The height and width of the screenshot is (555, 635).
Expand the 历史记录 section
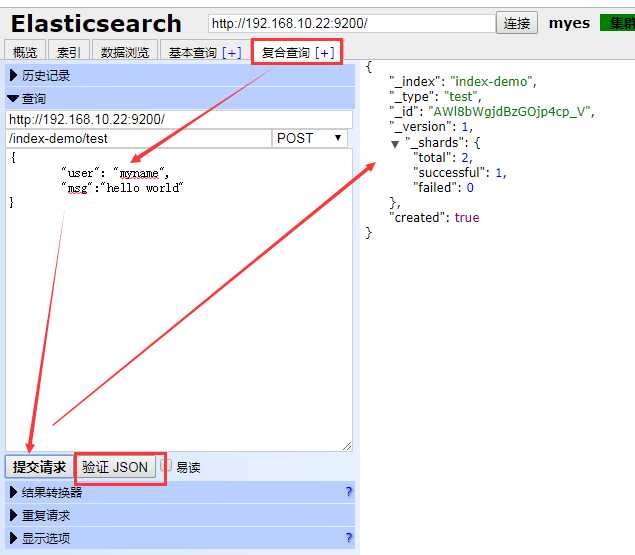180,75
